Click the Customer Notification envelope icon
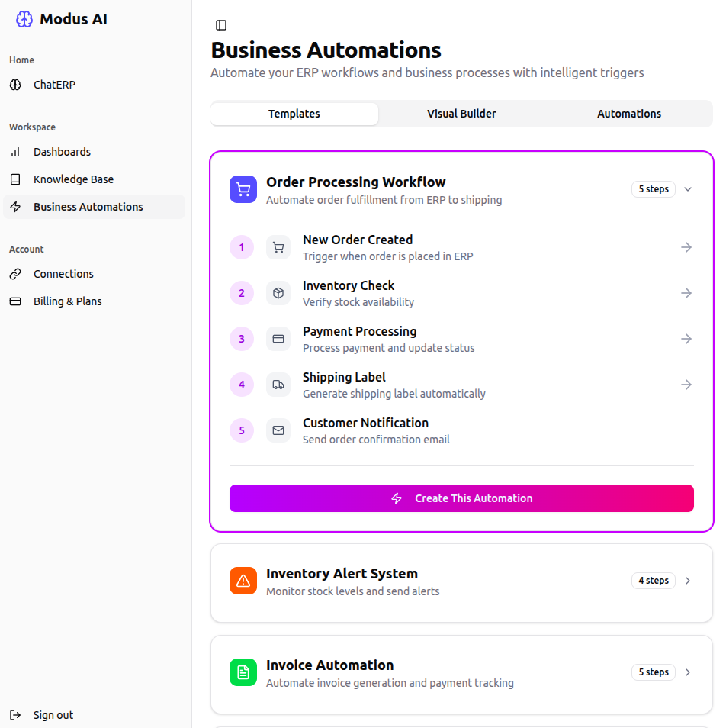Screen dimensions: 726x728 coord(278,430)
